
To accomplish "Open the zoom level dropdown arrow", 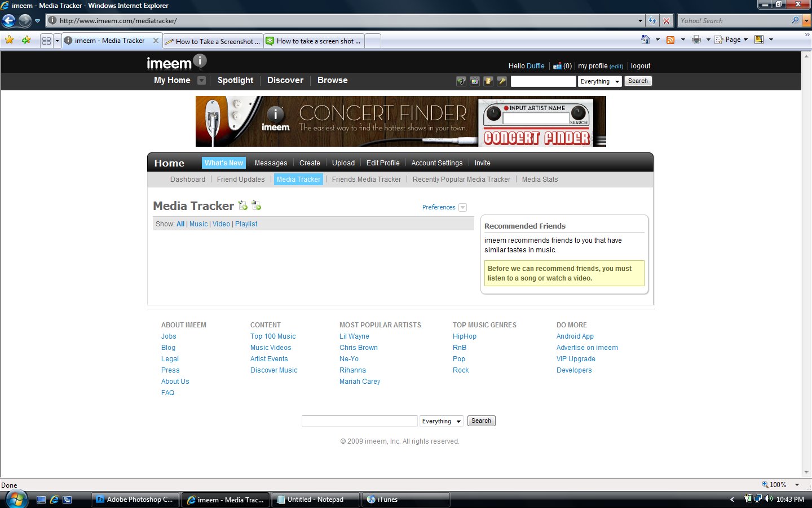I will pos(797,485).
